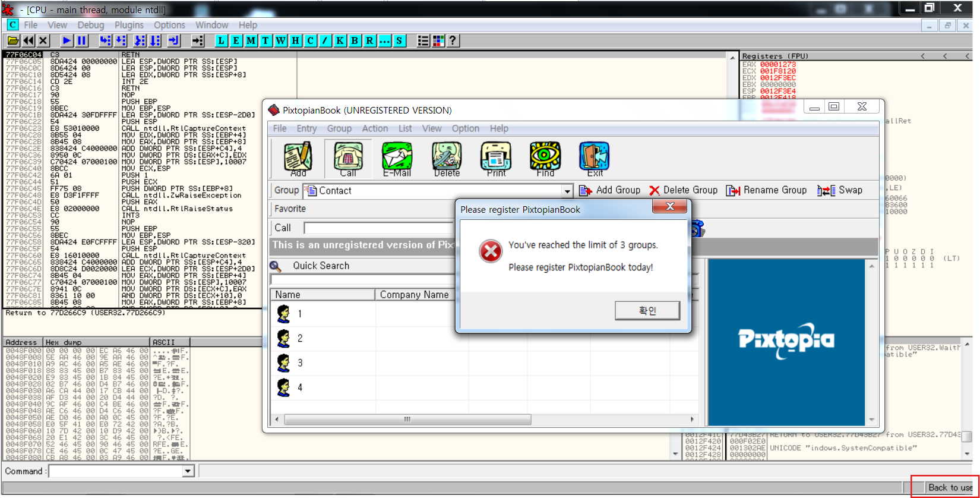Expand the Command box dropdown arrow
Screen dimensions: 980x498
pyautogui.click(x=188, y=471)
